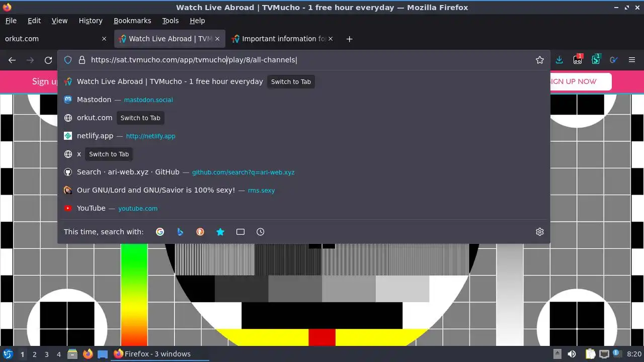Search bookmarks this time via star icon
Viewport: 644px width, 362px height.
pos(220,232)
